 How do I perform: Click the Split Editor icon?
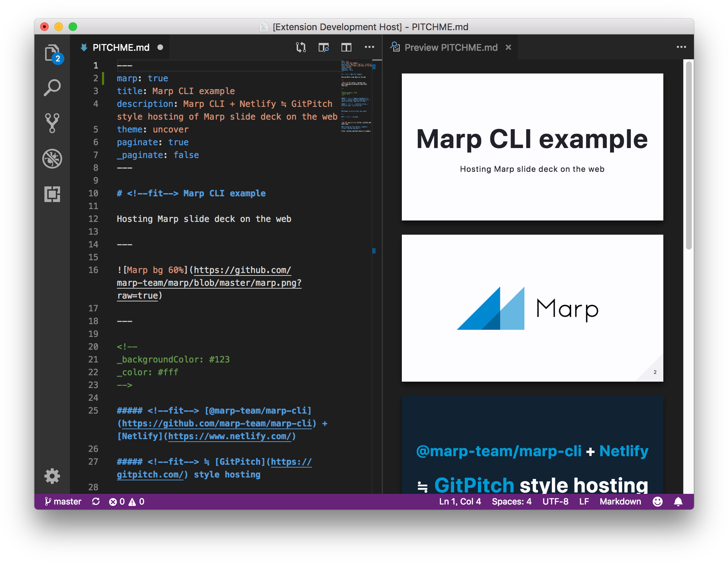(x=346, y=47)
